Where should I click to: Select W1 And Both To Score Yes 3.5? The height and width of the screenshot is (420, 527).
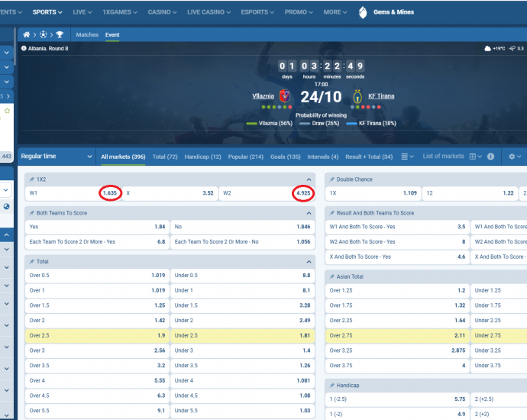(397, 227)
